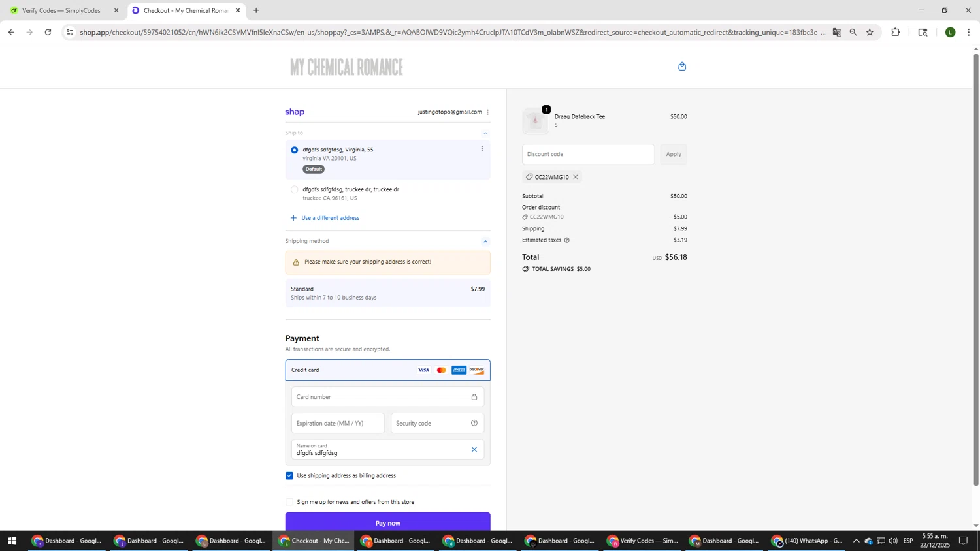
Task: Focus the Expiration date field
Action: (338, 423)
